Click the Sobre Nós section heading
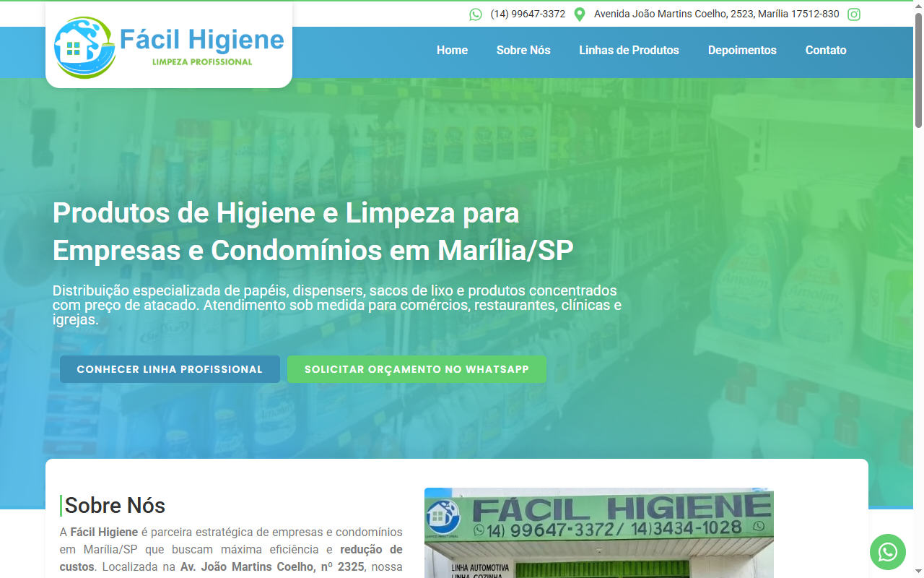The height and width of the screenshot is (578, 924). [x=115, y=505]
